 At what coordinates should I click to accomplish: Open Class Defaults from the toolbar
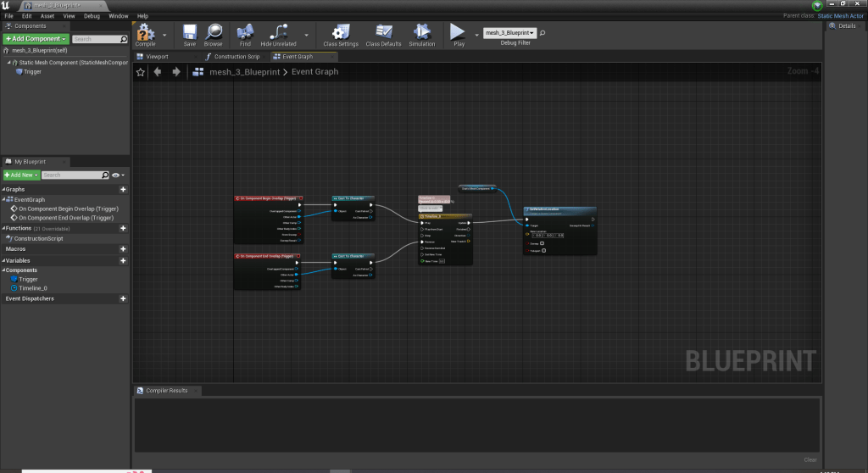(383, 33)
